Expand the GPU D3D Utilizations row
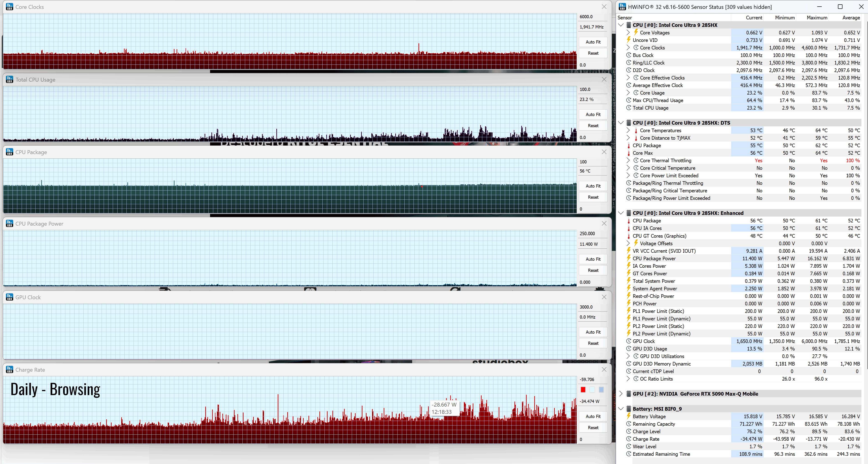Viewport: 868px width, 464px height. [x=628, y=356]
